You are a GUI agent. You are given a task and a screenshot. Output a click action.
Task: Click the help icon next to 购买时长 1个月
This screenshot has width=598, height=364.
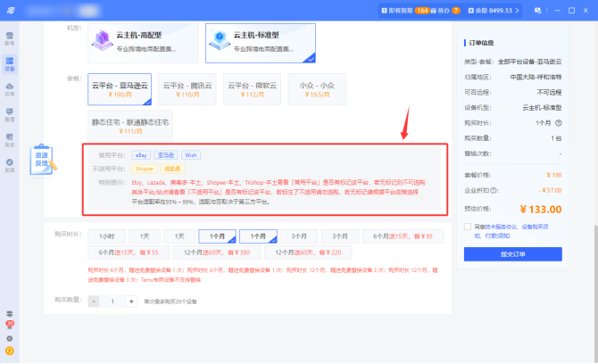click(x=559, y=123)
